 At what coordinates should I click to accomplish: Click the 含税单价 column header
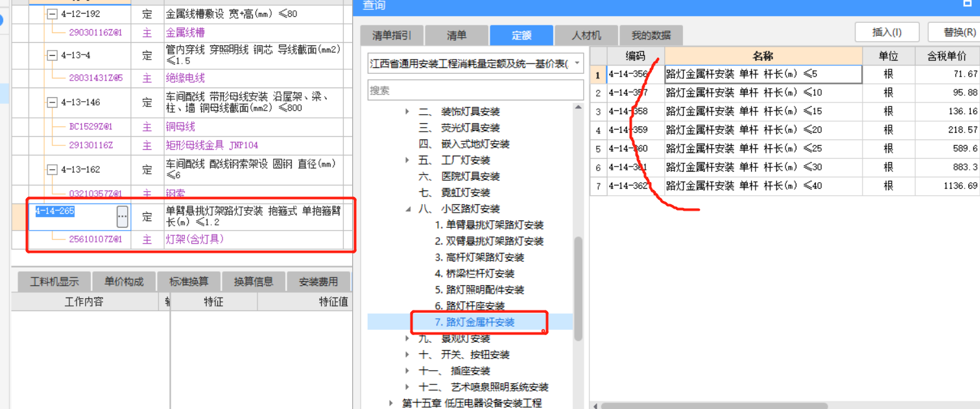coord(947,56)
